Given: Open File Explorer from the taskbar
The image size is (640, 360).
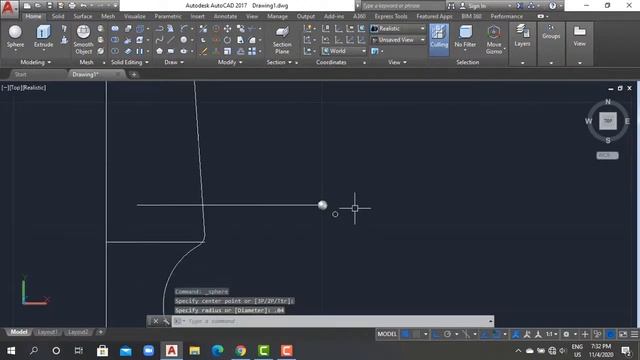Looking at the screenshot, I should [195, 351].
